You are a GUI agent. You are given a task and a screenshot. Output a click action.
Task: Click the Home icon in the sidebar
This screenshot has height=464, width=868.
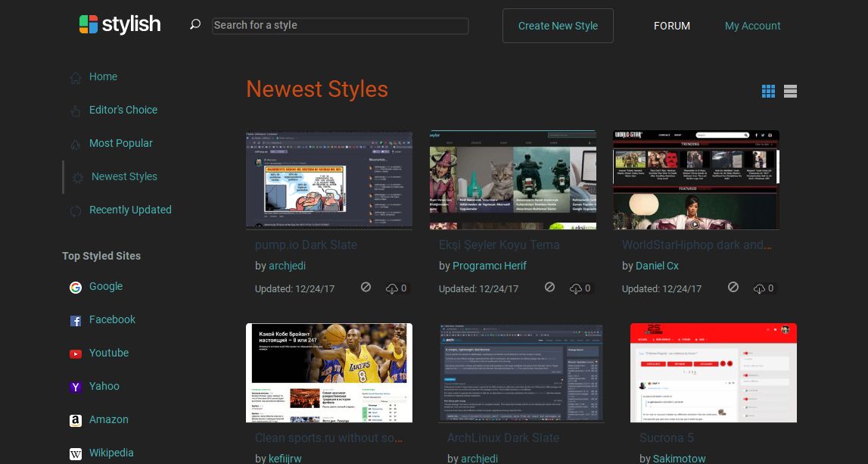(x=76, y=77)
